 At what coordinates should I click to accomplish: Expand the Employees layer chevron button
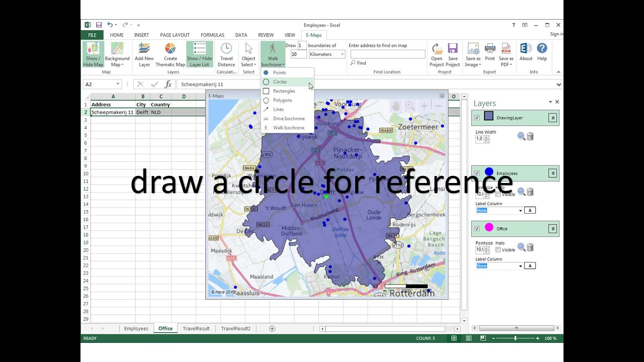pyautogui.click(x=552, y=173)
